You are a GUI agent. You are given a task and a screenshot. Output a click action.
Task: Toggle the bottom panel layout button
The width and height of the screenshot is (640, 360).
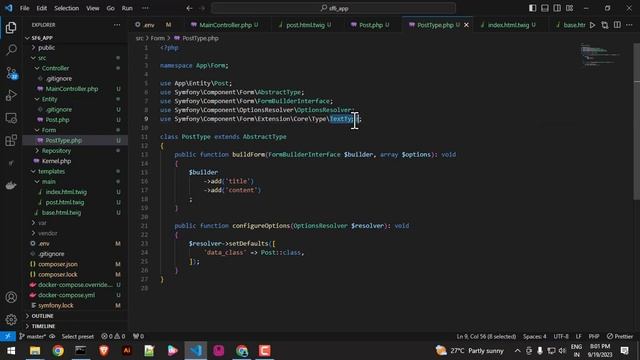[544, 8]
